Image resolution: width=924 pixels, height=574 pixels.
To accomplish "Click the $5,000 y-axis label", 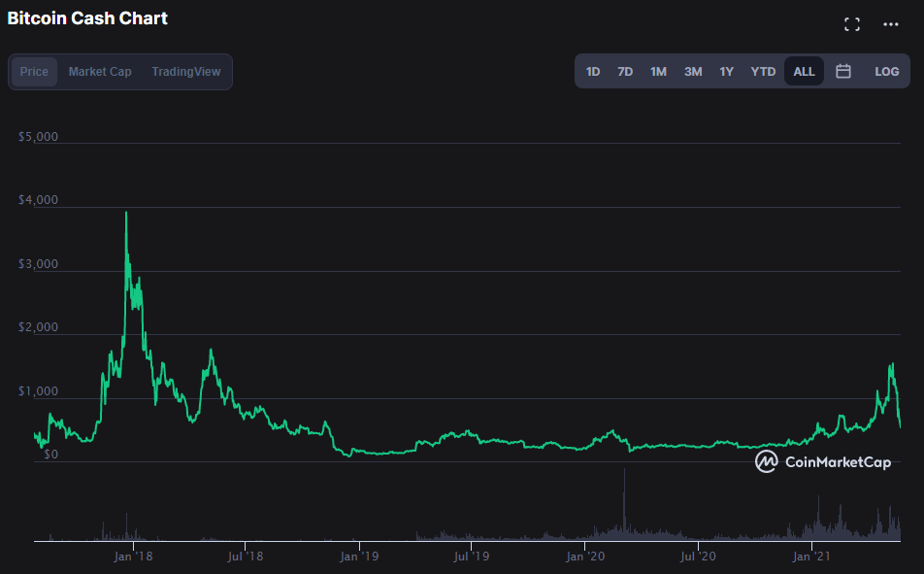I will click(38, 137).
